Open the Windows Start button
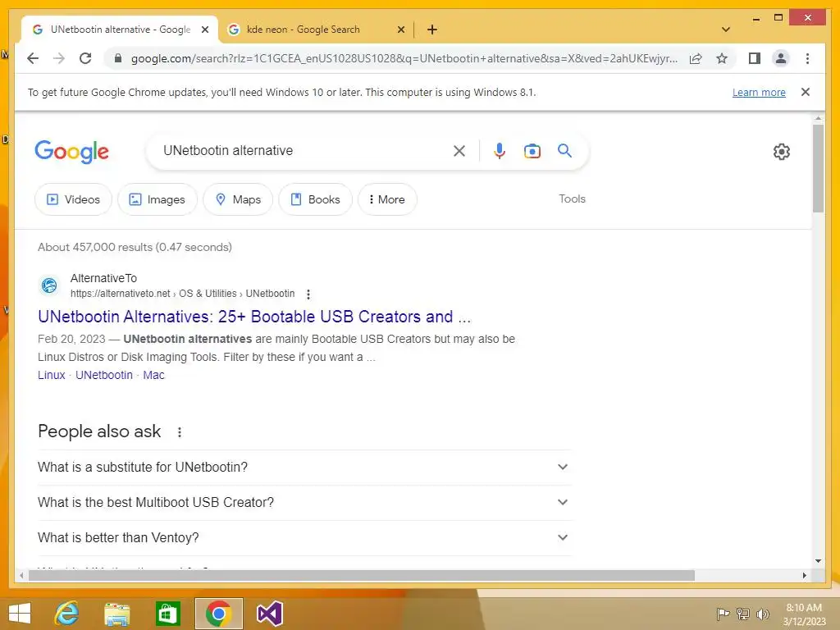This screenshot has width=840, height=630. [20, 614]
